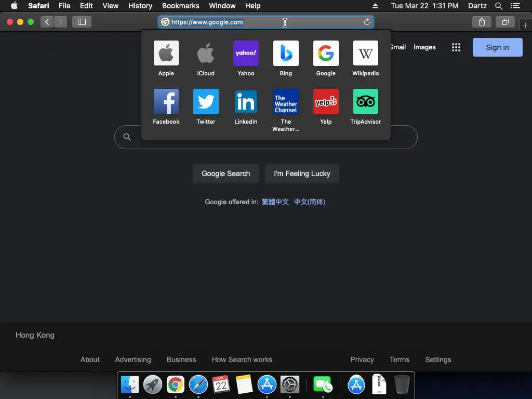Open the Facebook favorite

(x=166, y=107)
